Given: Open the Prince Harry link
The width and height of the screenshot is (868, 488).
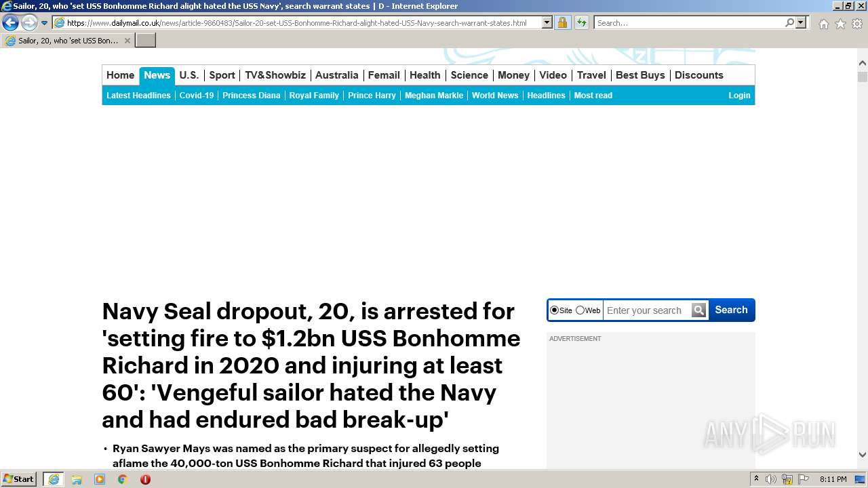Looking at the screenshot, I should pos(372,96).
